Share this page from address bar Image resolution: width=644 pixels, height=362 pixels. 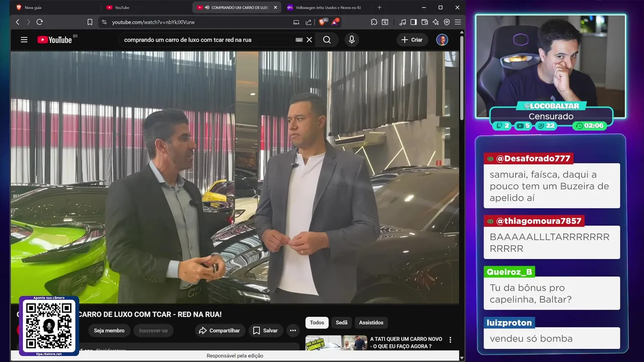pos(308,22)
